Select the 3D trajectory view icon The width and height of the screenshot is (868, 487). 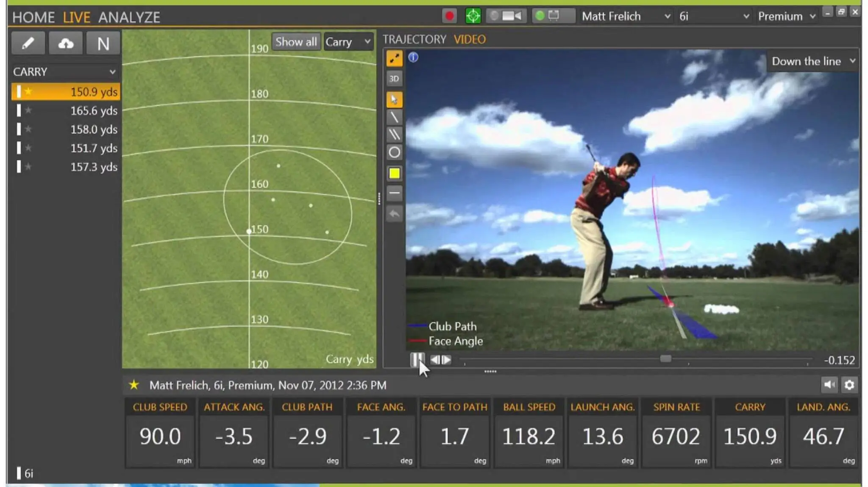point(393,78)
